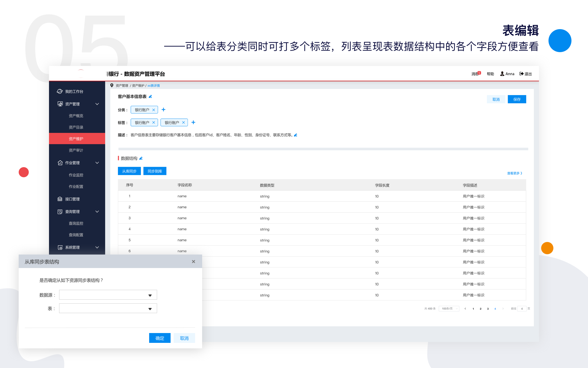This screenshot has height=368, width=588.
Task: Open 我的工作台 in sidebar
Action: point(74,91)
